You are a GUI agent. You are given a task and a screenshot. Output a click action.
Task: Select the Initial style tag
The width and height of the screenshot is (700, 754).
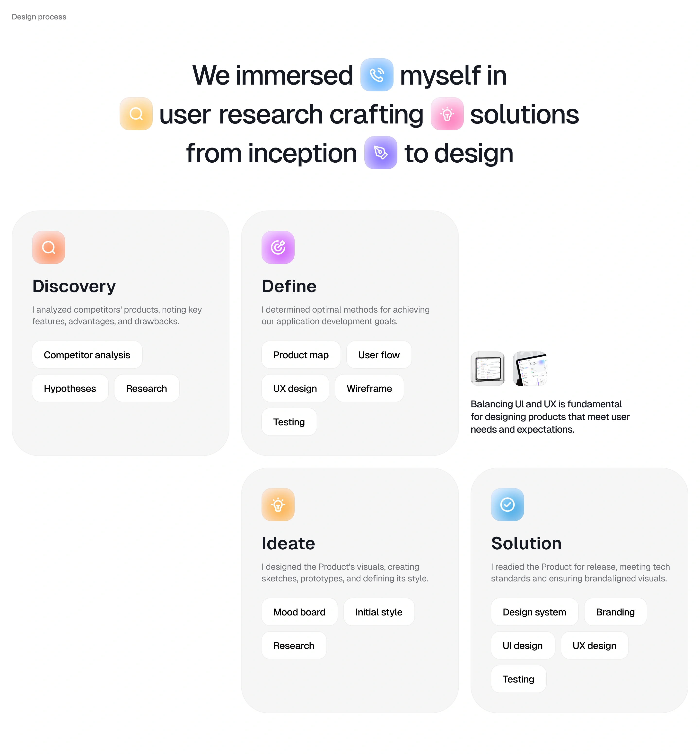[x=379, y=612]
